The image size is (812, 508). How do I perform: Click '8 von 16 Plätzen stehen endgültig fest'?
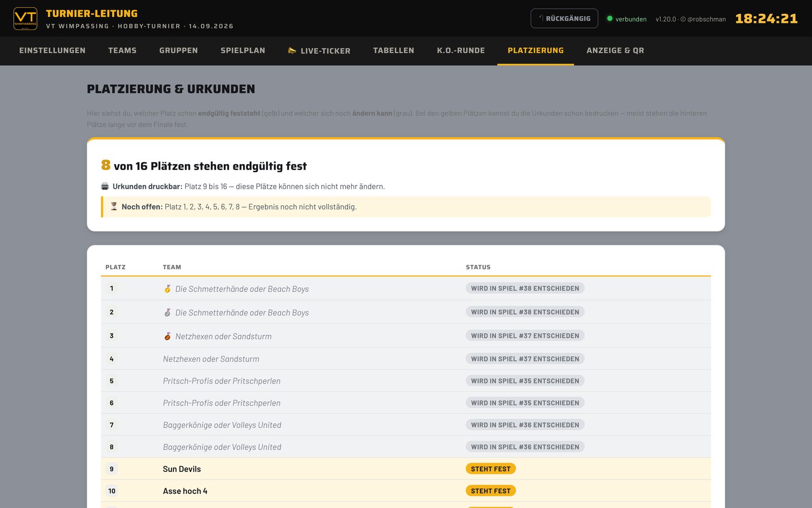click(x=204, y=166)
